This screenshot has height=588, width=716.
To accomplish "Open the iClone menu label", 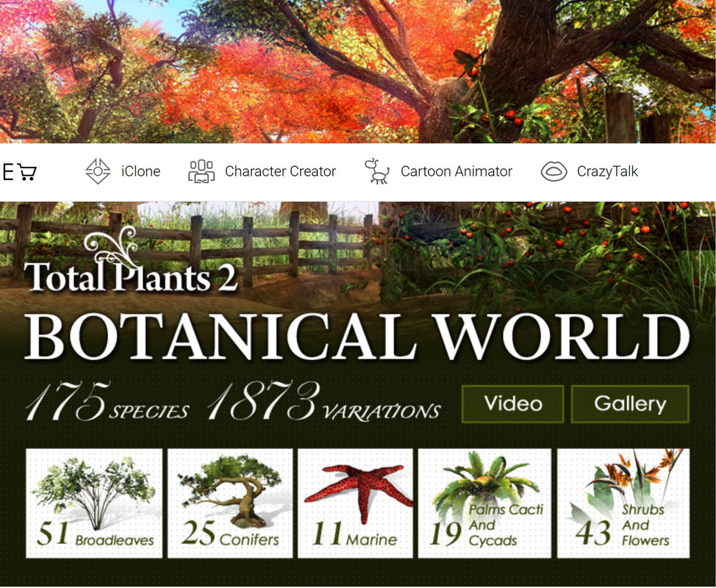I will pos(140,172).
